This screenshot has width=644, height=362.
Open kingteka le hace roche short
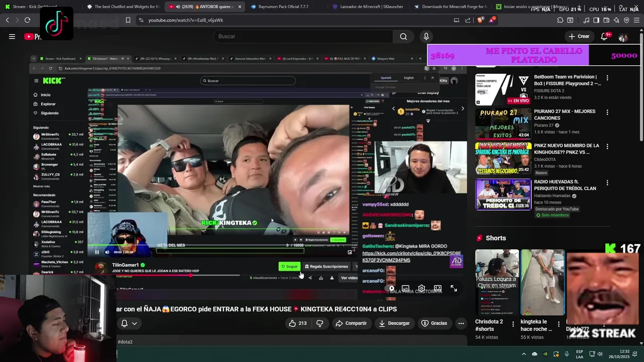[x=542, y=282]
